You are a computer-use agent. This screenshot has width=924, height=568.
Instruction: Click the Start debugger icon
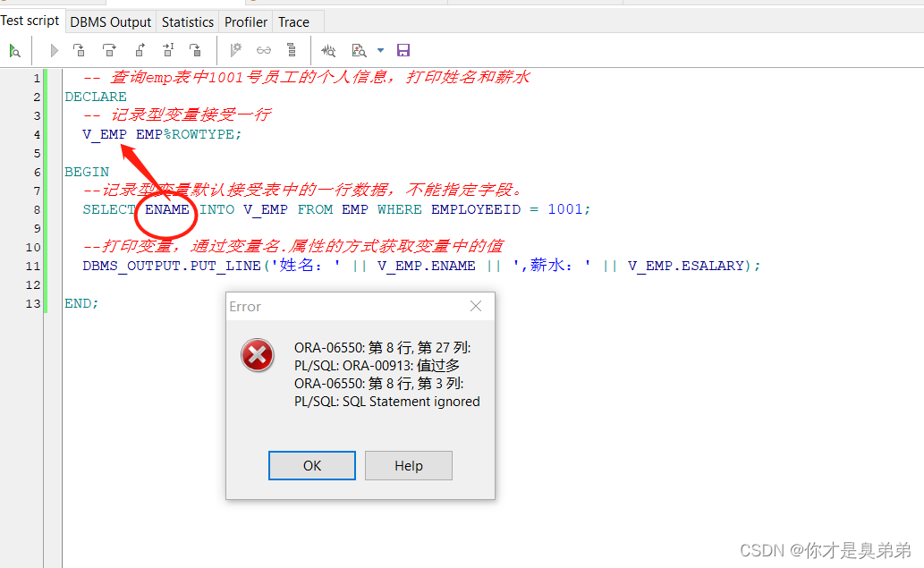pos(15,51)
